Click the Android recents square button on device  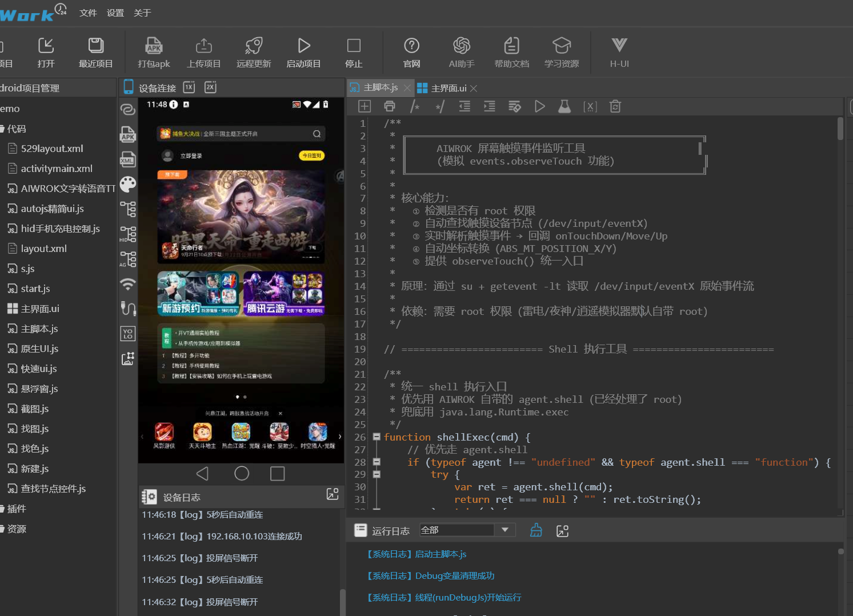click(x=278, y=473)
